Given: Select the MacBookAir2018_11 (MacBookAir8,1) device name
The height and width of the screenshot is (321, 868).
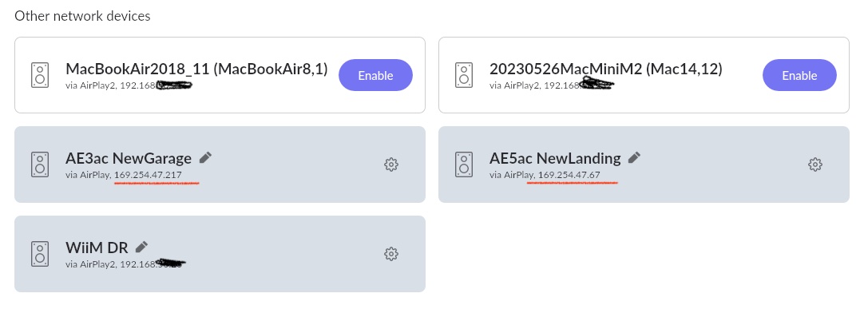Looking at the screenshot, I should point(196,69).
